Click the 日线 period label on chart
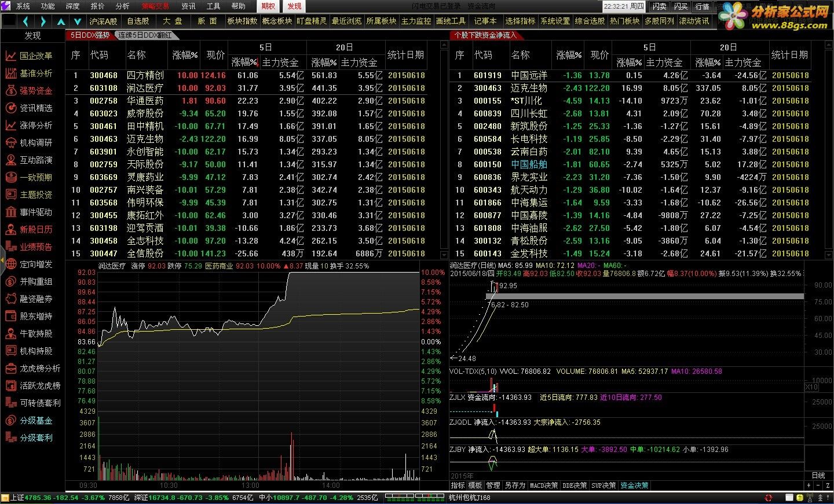Screen dimensions: 834x504 point(818,476)
